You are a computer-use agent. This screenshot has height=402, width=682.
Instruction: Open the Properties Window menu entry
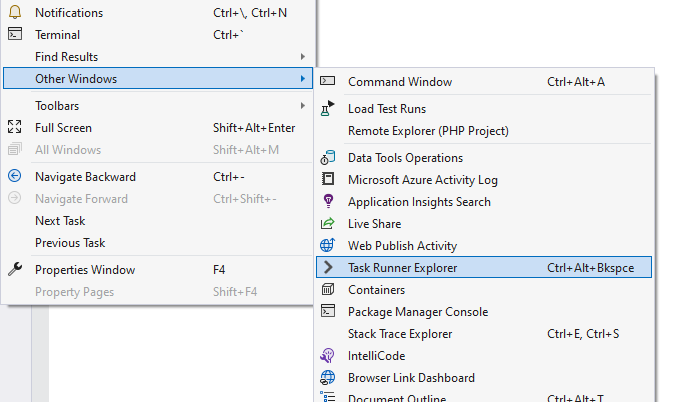[158, 270]
